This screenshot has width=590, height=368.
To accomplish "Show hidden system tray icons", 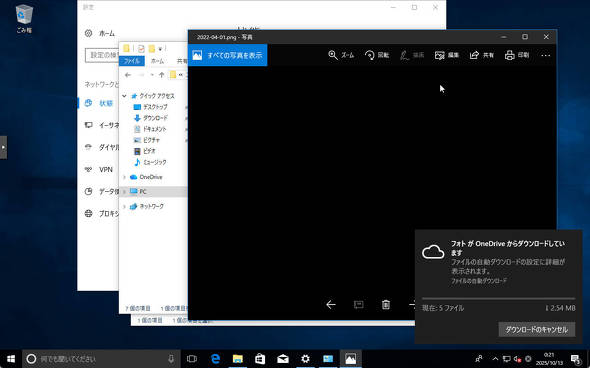I will click(495, 359).
